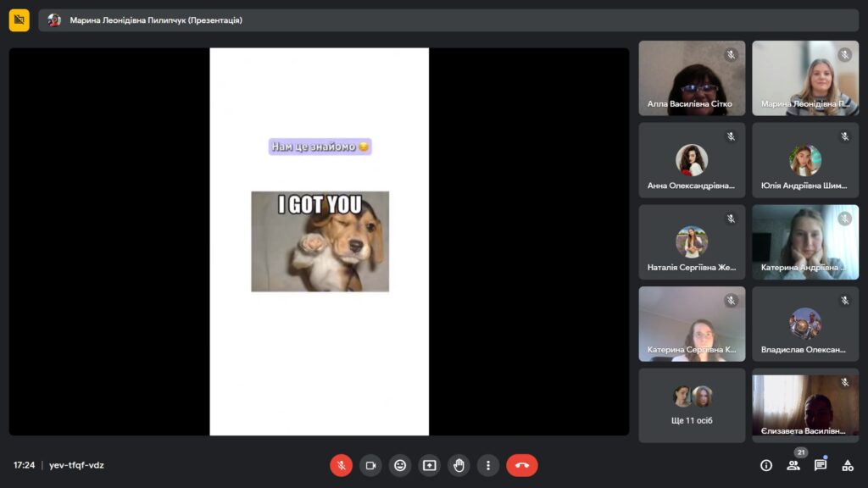Screen dimensions: 868x488
Task: Show the people list with 21 participants
Action: (793, 465)
